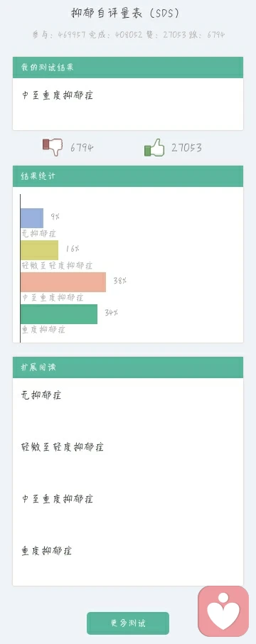The image size is (256, 644).
Task: Click the 更多测试 button
Action: point(128,623)
